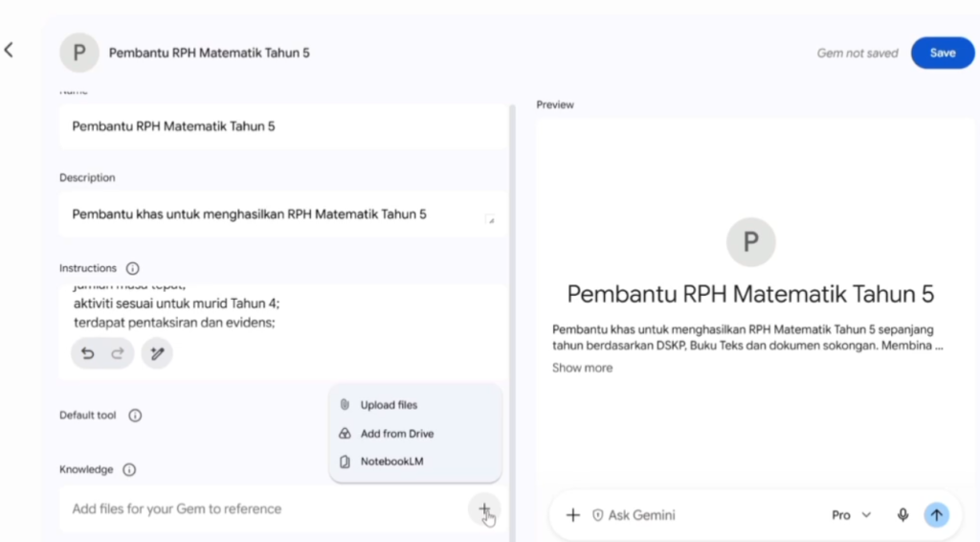Undo the last instruction edit
This screenshot has height=542, width=980.
(87, 353)
